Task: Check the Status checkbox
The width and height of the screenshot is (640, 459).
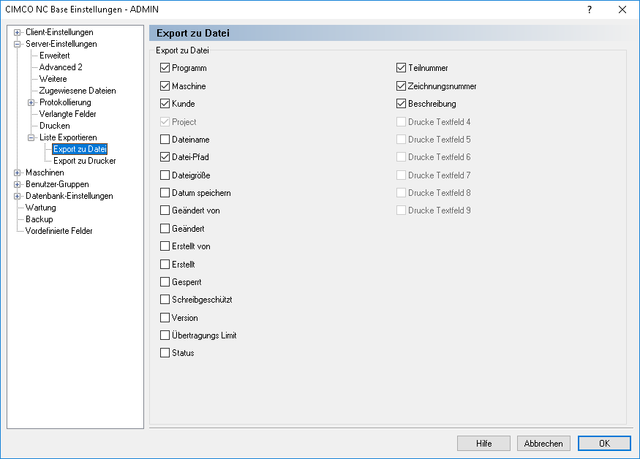Action: point(165,353)
